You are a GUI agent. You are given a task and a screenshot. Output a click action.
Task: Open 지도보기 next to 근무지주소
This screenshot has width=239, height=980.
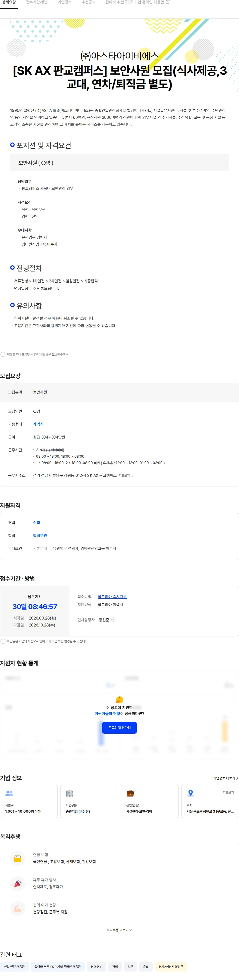click(124, 476)
